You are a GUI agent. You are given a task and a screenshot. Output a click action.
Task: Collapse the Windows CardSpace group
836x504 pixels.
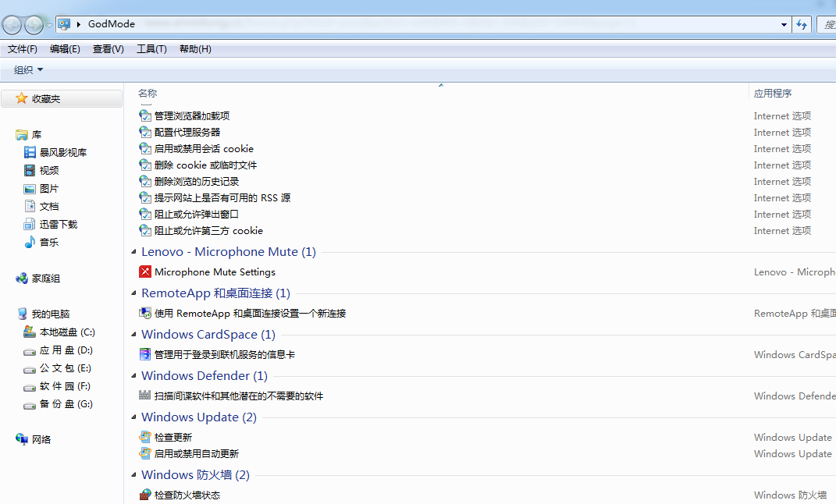pyautogui.click(x=133, y=334)
